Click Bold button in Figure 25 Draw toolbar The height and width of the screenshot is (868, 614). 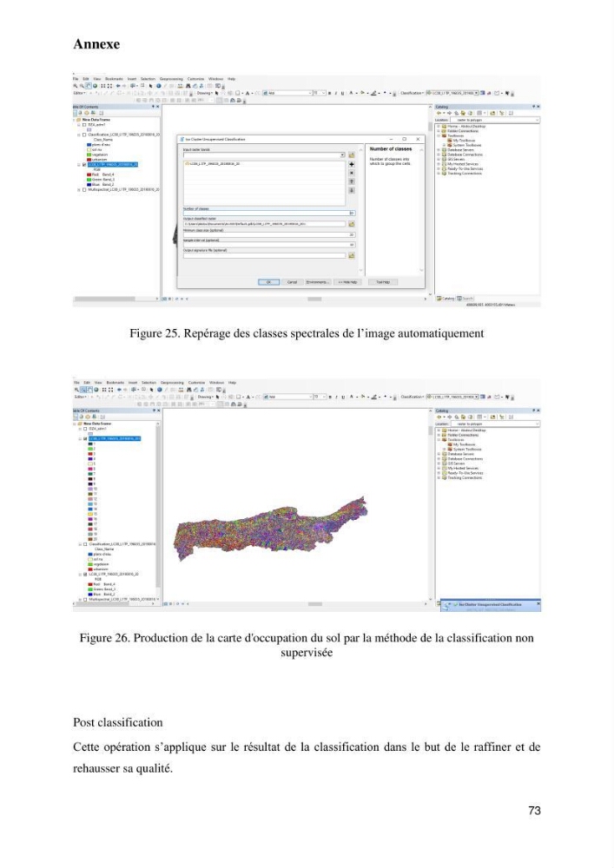pos(330,93)
